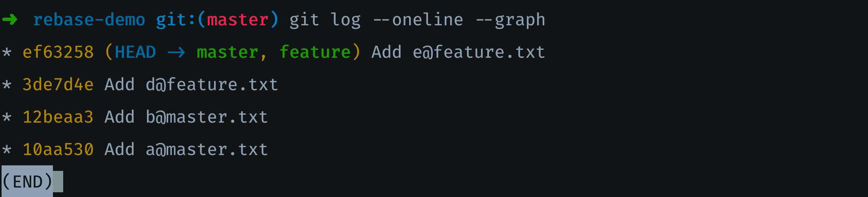Screen dimensions: 868x197
Task: Click the arrow between HEAD and master
Action: point(176,53)
